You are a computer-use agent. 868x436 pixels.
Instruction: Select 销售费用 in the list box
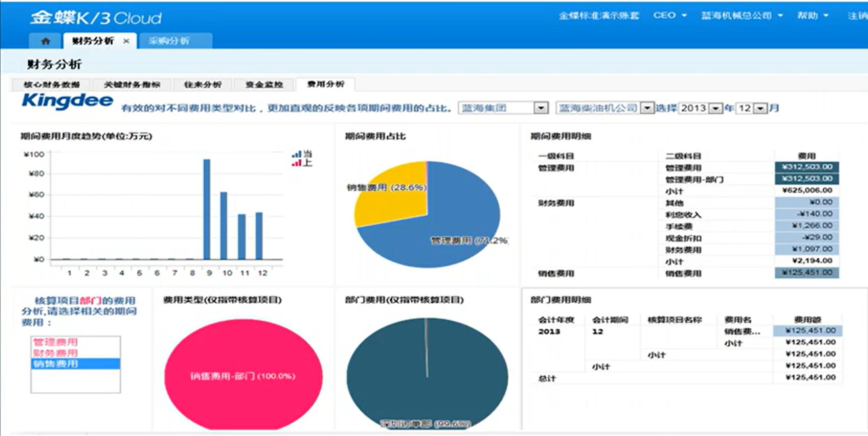click(x=76, y=363)
